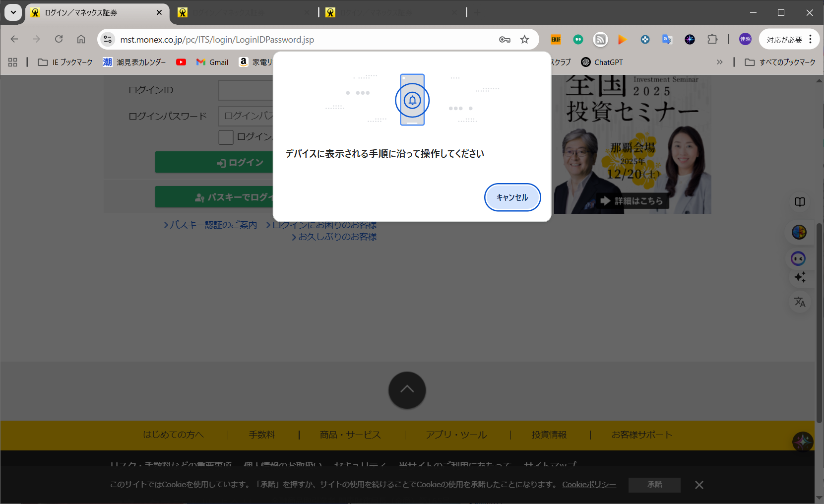824x504 pixels.
Task: Accept cookies with 承諾 button
Action: point(654,485)
